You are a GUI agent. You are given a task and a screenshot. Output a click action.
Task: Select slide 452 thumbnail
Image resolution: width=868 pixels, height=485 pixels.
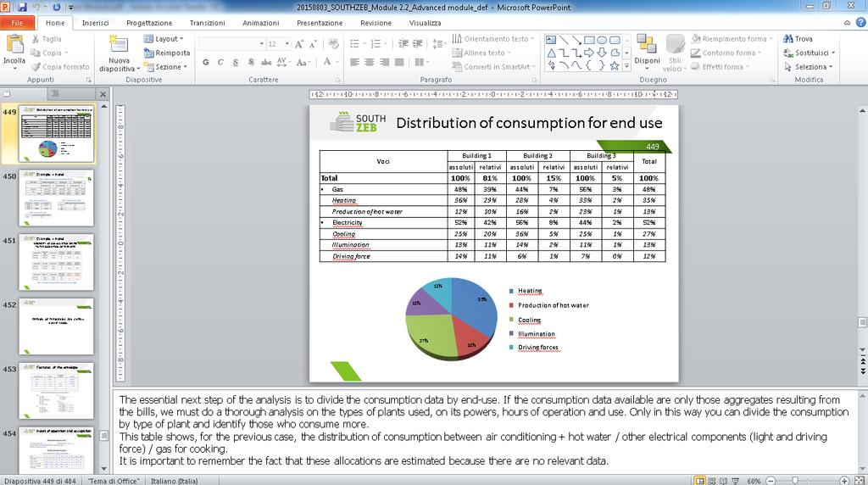coord(56,326)
